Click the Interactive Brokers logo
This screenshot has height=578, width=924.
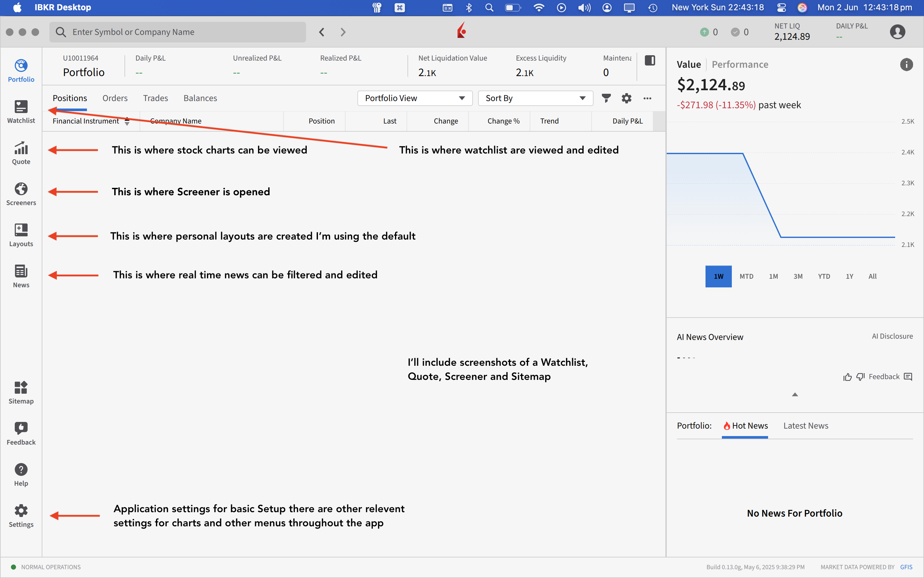462,30
